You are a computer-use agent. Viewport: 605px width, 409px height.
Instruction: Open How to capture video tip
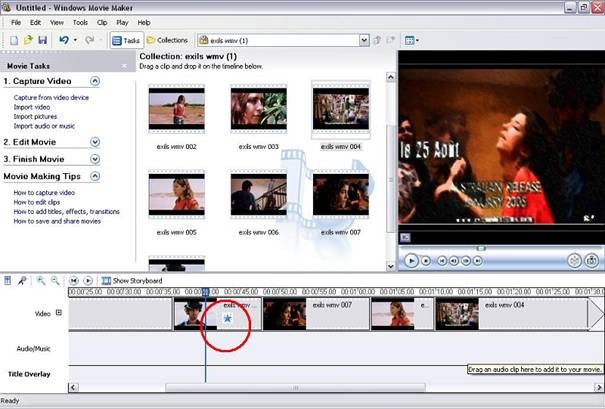[44, 193]
